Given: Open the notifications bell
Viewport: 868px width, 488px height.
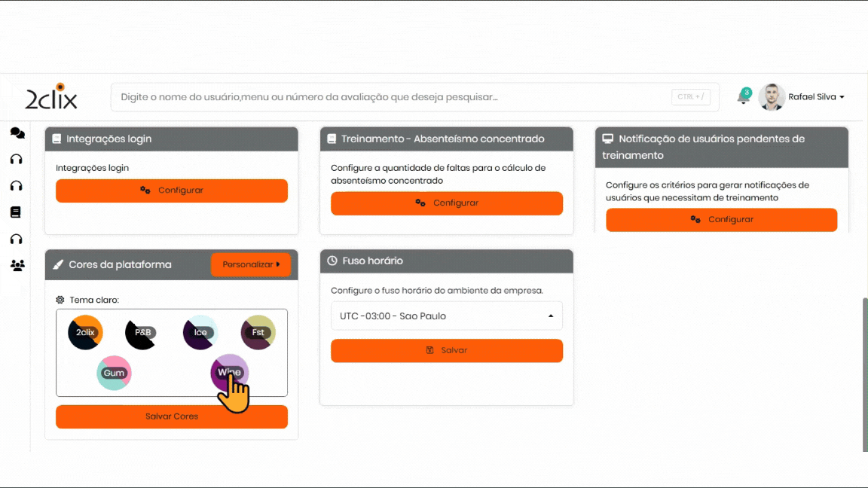Looking at the screenshot, I should 743,98.
